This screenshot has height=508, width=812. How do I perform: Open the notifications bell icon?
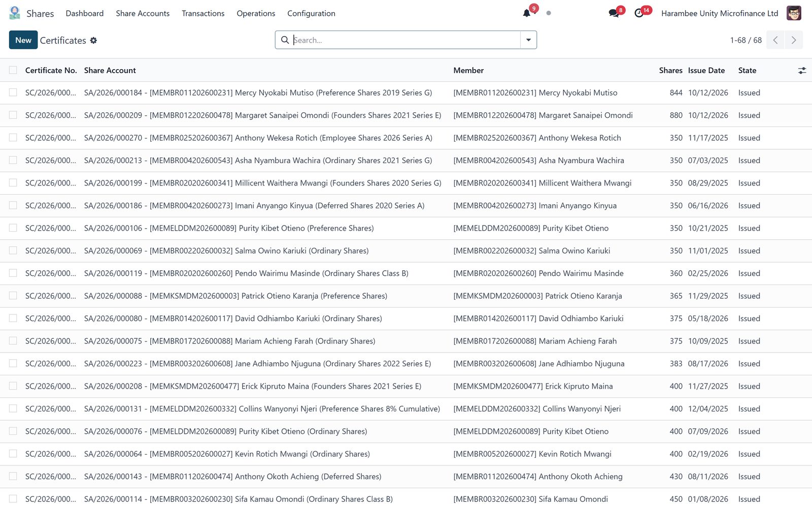tap(527, 13)
